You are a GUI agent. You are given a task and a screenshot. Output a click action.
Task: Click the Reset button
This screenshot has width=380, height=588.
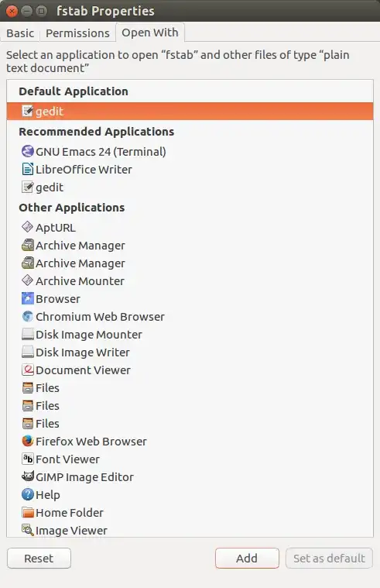coord(39,558)
